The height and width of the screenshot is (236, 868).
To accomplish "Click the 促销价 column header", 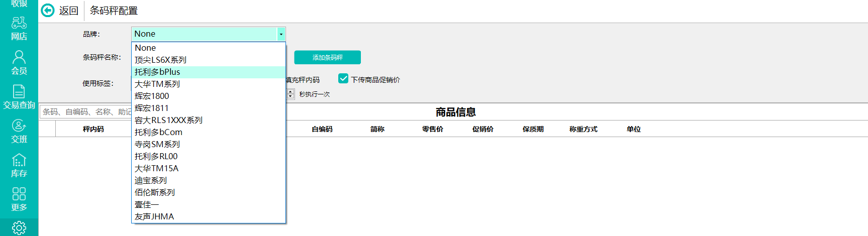I will click(483, 129).
